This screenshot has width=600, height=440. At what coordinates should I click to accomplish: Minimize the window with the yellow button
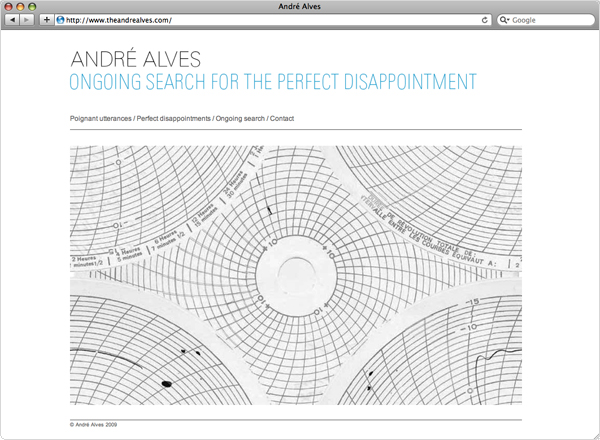[20, 7]
